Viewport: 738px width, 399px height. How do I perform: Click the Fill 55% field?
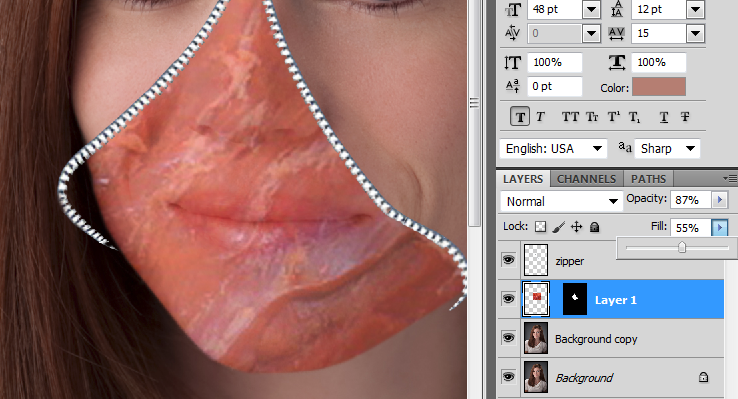[691, 228]
